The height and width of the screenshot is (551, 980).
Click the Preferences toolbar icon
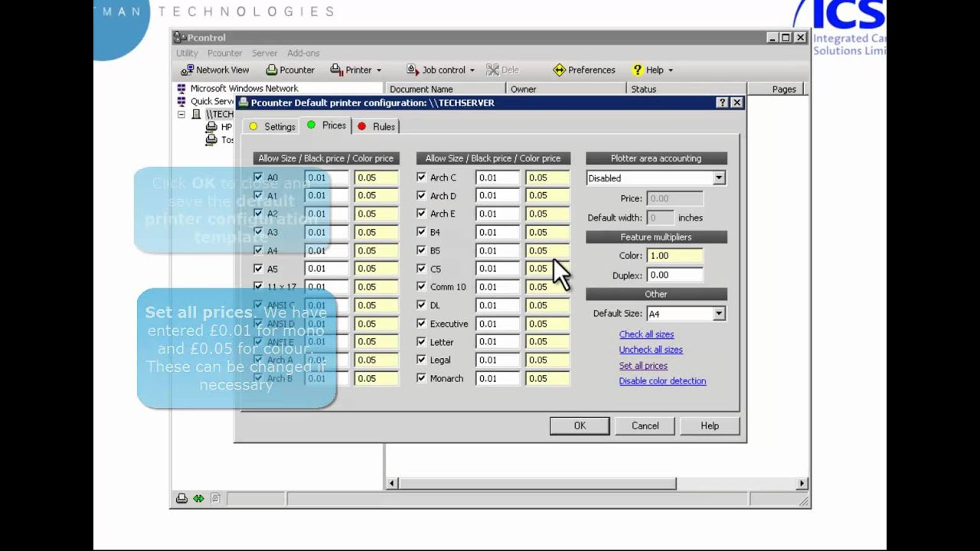click(559, 70)
